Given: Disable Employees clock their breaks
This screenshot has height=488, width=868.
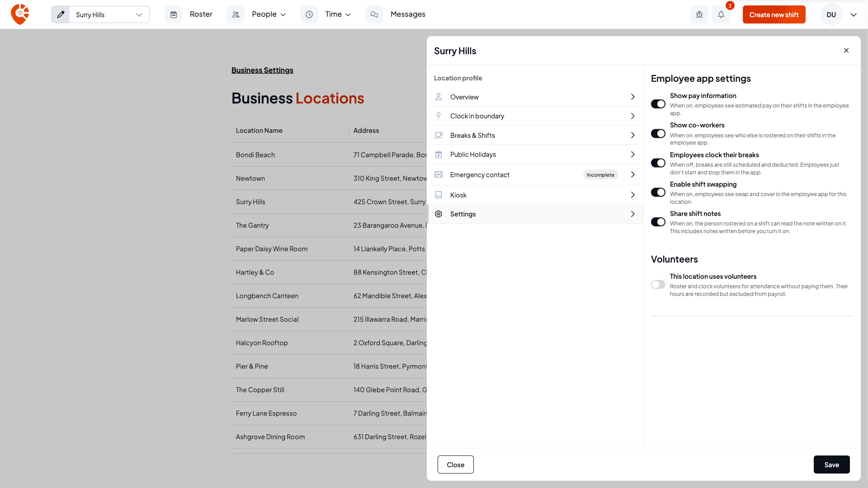Looking at the screenshot, I should coord(658,163).
